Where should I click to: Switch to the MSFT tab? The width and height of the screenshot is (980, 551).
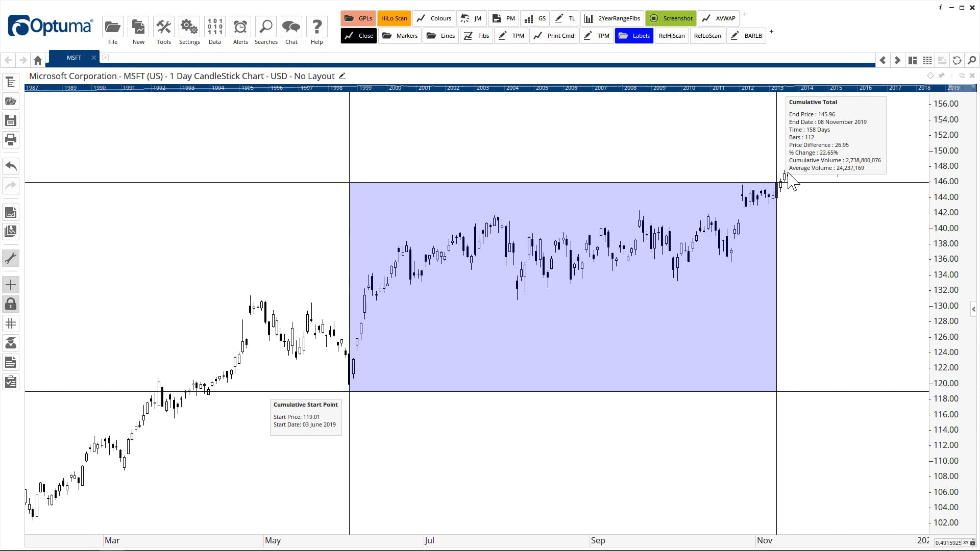pos(73,58)
